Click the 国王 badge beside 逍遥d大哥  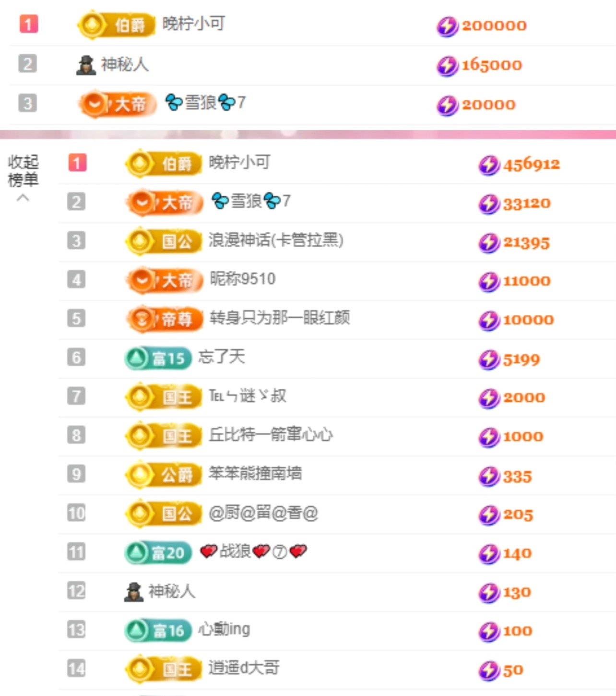click(164, 669)
